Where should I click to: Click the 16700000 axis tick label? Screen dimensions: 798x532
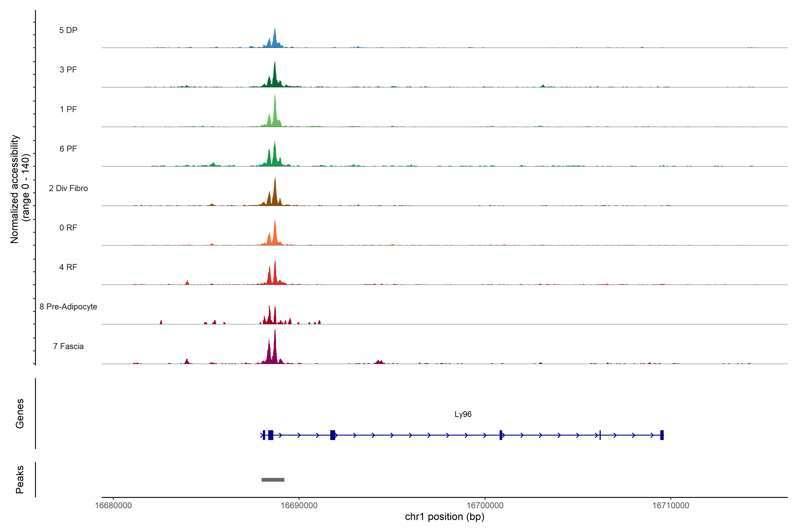coord(485,505)
